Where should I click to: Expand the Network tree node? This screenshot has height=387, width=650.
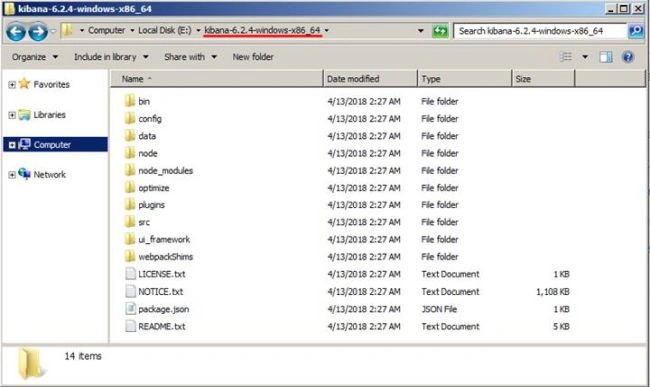(x=12, y=175)
